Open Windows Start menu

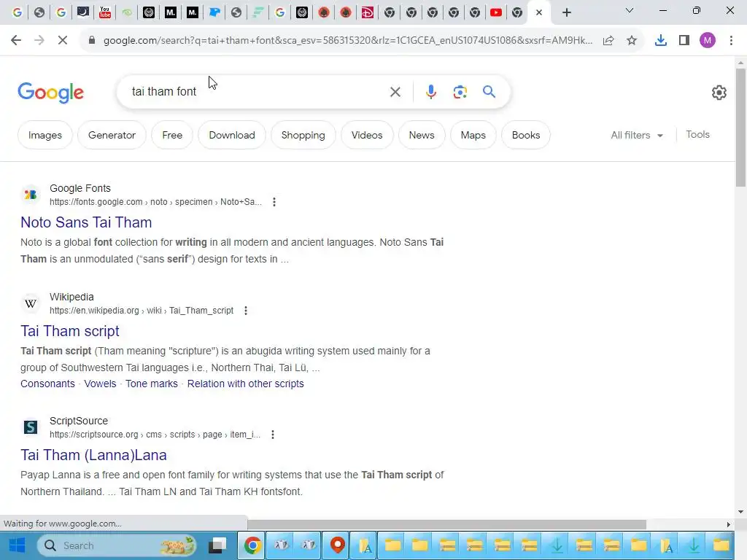[x=18, y=545]
